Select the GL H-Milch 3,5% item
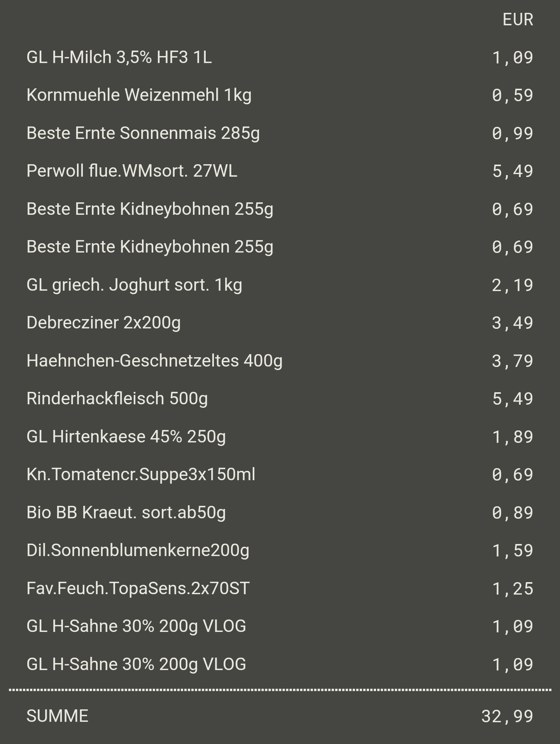The width and height of the screenshot is (560, 744). [119, 58]
